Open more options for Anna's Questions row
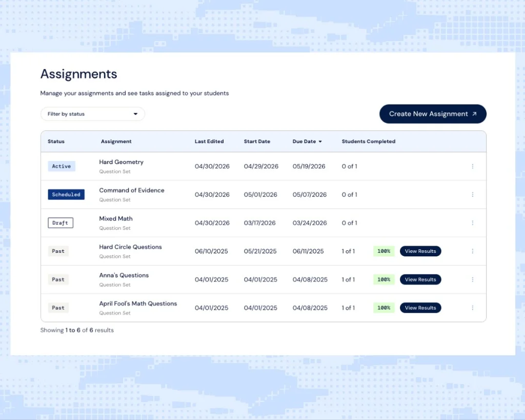The width and height of the screenshot is (525, 420). point(472,279)
